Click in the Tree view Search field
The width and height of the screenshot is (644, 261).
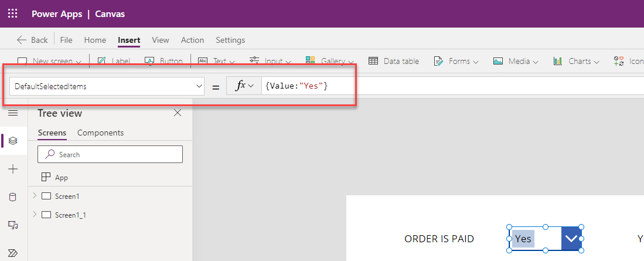click(110, 154)
